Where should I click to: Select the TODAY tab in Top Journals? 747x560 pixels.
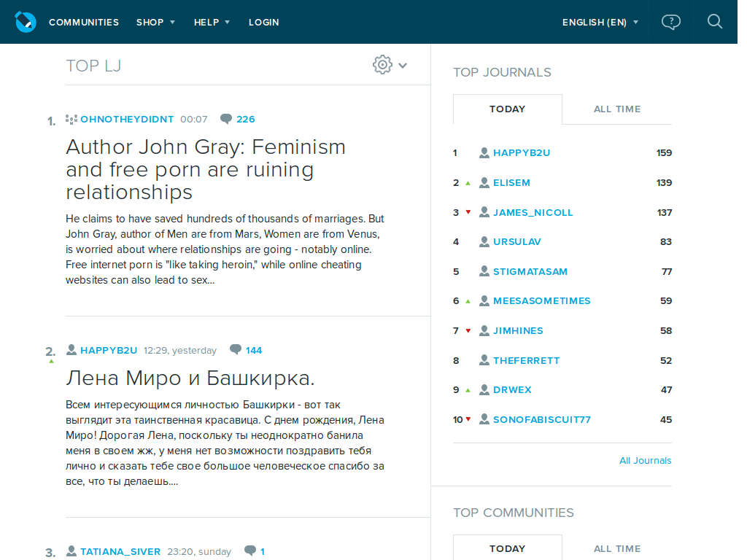[508, 109]
